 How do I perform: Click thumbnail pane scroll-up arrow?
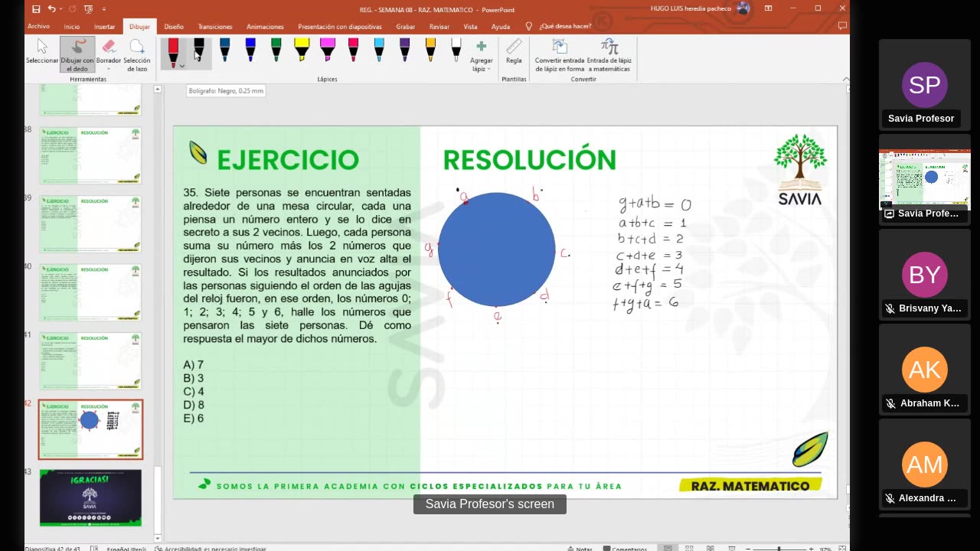tap(158, 90)
